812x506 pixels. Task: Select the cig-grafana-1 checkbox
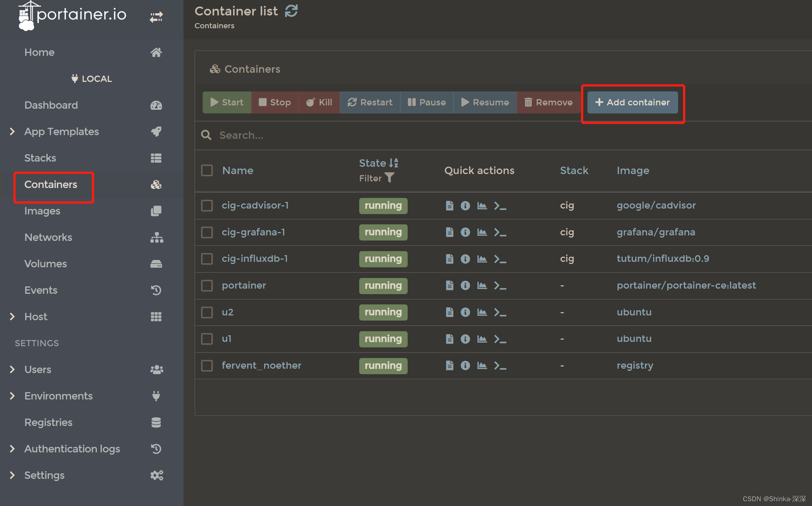pos(207,232)
